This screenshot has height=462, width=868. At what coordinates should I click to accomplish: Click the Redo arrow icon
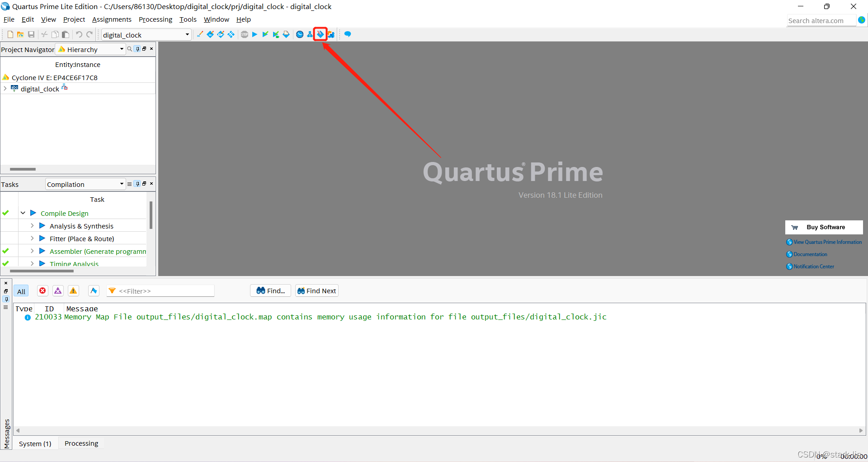90,34
